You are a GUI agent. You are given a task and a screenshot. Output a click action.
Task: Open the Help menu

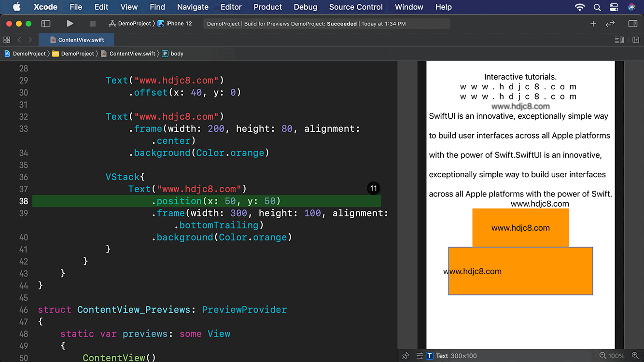click(444, 7)
